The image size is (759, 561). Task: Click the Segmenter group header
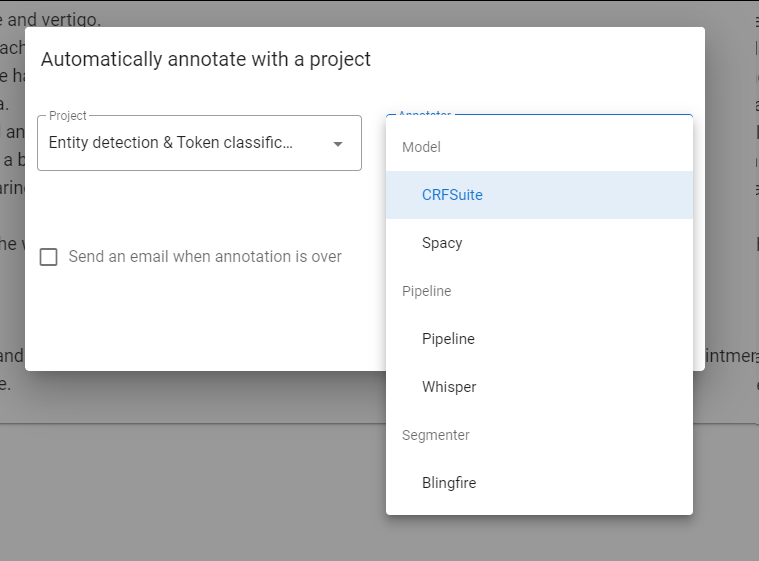435,435
